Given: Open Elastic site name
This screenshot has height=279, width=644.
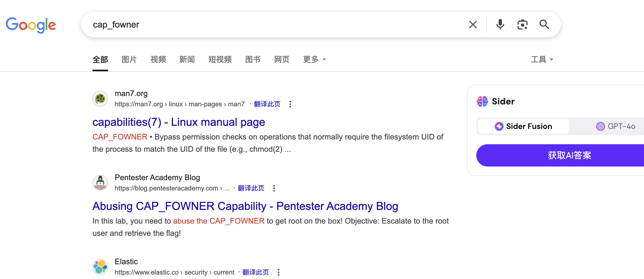Looking at the screenshot, I should (126, 262).
